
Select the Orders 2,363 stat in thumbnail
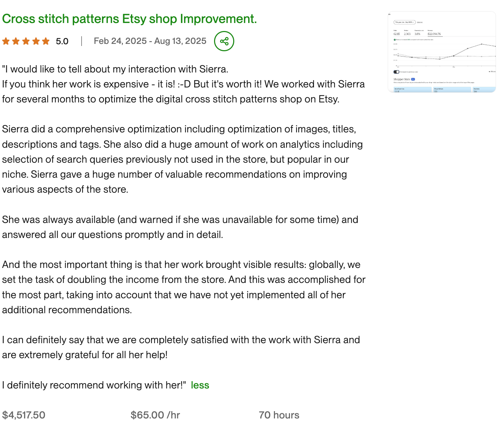(x=407, y=33)
